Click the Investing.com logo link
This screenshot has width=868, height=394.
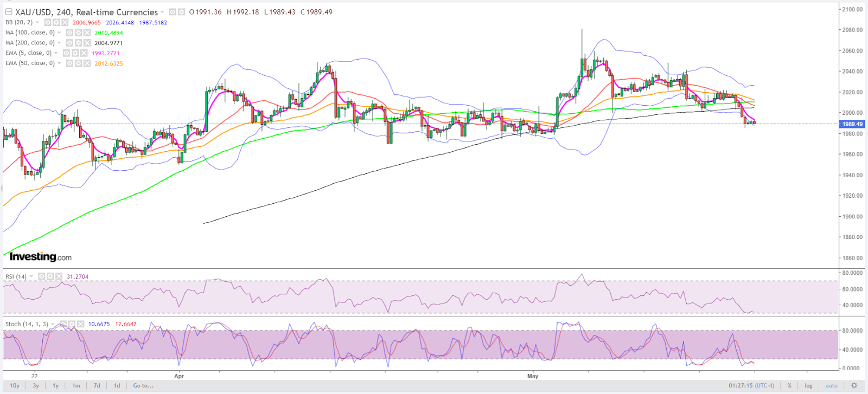pyautogui.click(x=40, y=257)
